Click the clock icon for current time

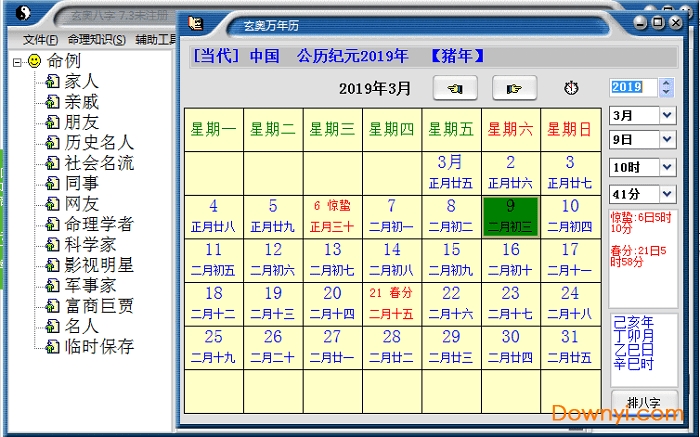(571, 88)
